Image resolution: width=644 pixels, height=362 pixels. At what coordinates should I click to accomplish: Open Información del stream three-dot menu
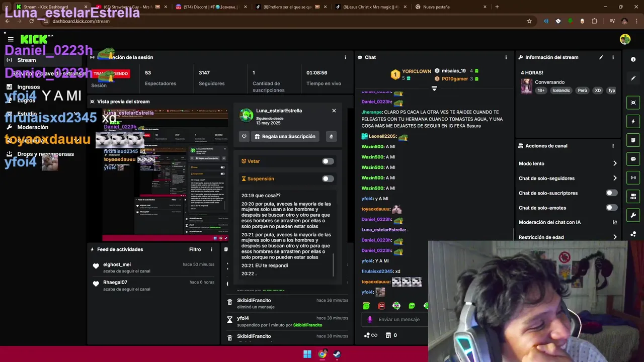(x=613, y=57)
